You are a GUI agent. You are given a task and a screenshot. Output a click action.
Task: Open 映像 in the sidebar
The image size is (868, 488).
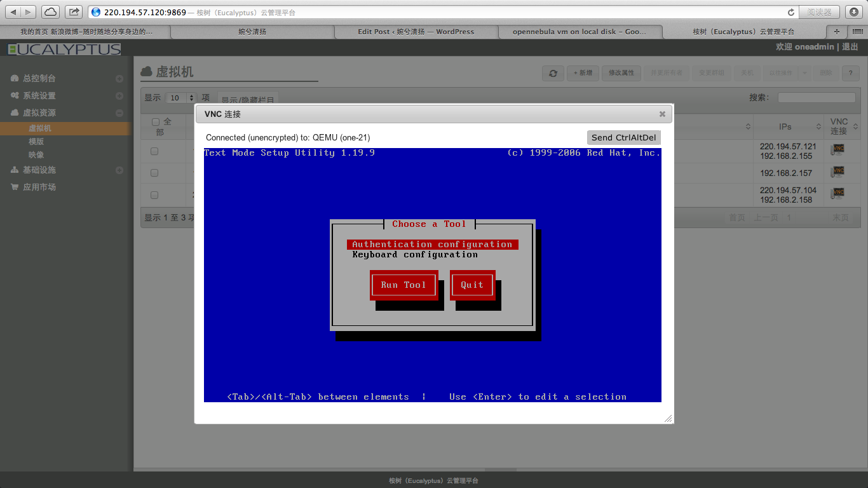36,155
